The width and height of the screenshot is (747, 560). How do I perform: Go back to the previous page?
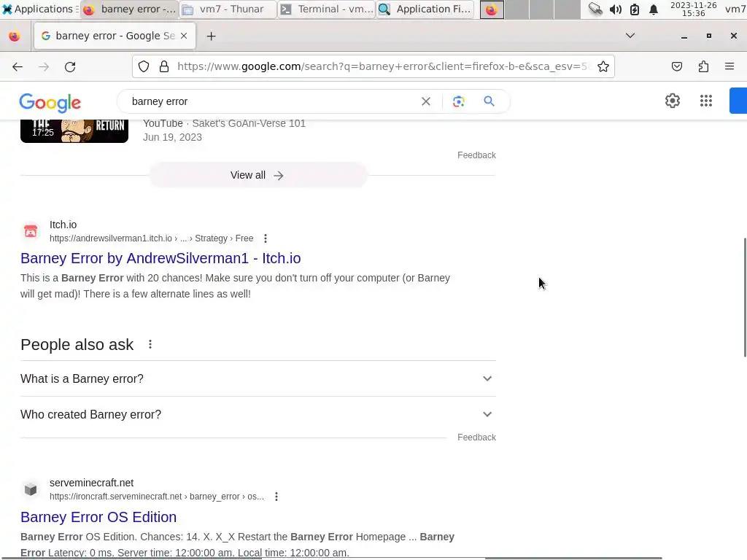point(18,66)
